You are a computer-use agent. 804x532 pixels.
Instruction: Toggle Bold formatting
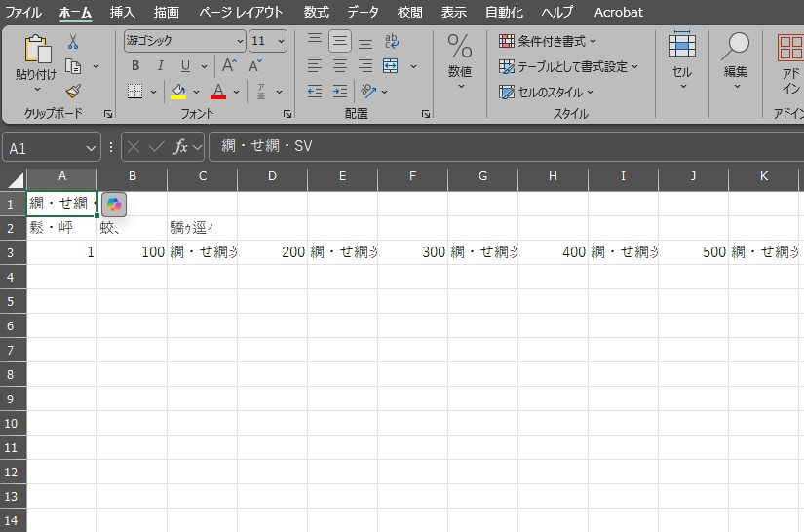pyautogui.click(x=135, y=65)
